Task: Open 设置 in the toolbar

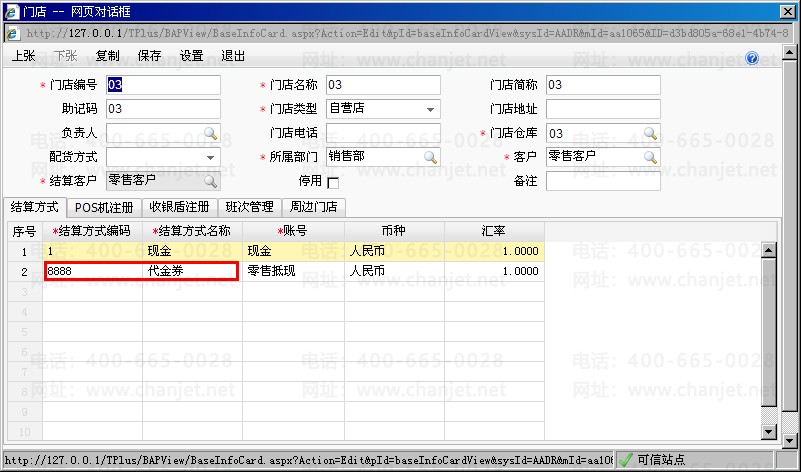Action: [192, 56]
